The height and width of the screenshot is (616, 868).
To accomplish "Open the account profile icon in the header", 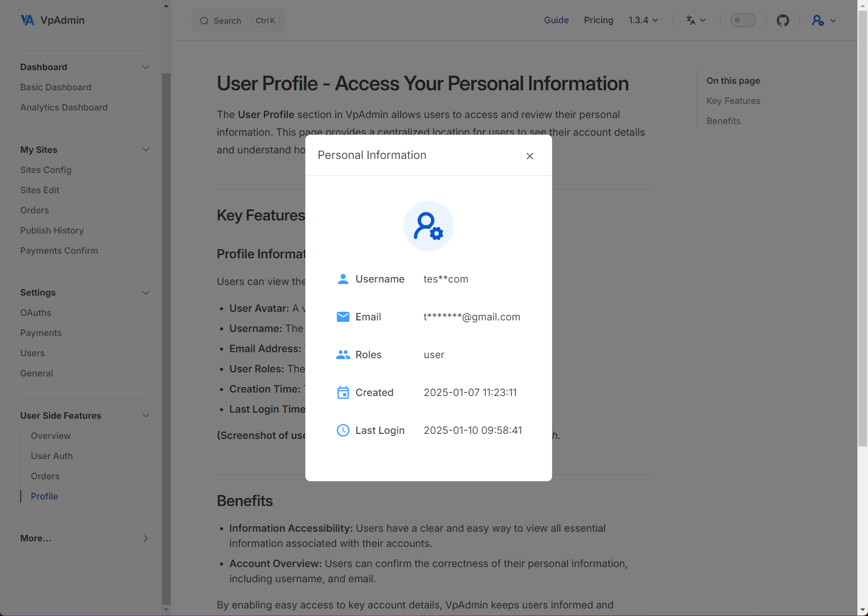I will point(819,20).
